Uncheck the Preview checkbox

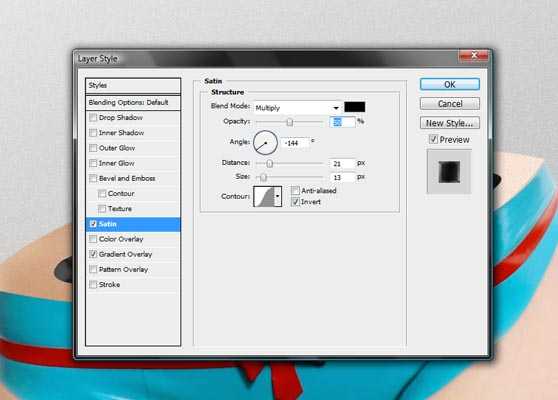(433, 139)
